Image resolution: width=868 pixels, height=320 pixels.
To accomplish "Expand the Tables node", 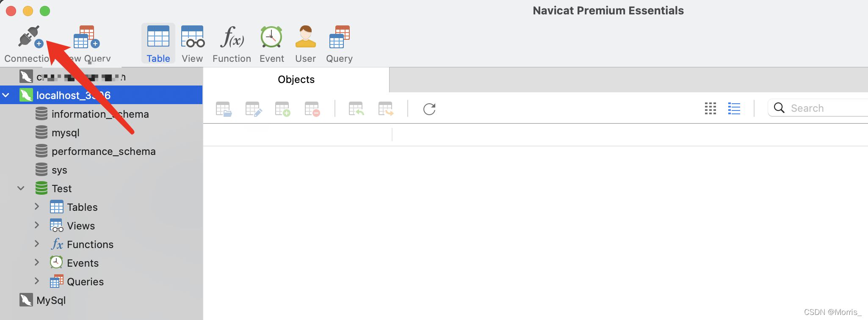I will tap(37, 207).
